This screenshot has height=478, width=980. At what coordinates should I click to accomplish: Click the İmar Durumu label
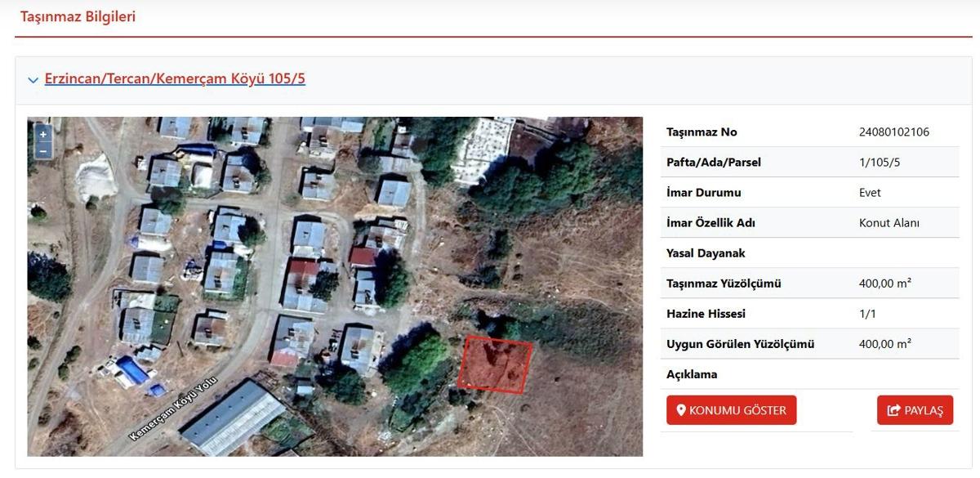pos(704,192)
